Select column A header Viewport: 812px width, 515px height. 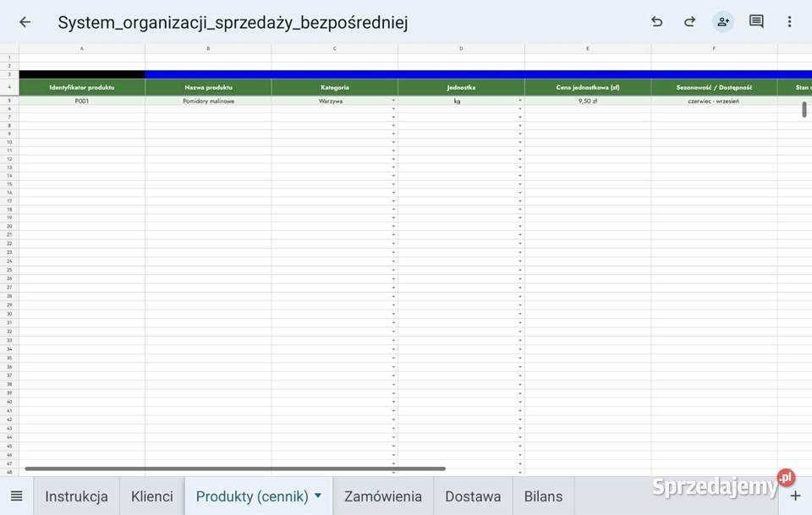pos(82,48)
